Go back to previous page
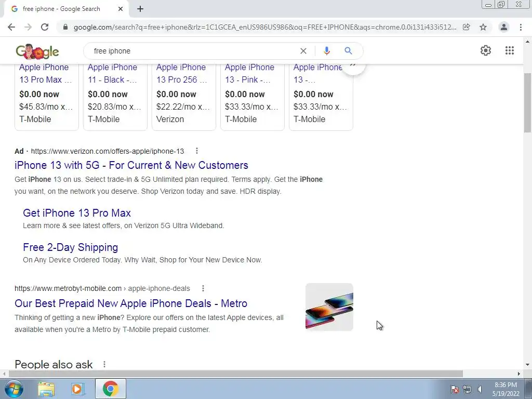The height and width of the screenshot is (399, 532). (11, 27)
